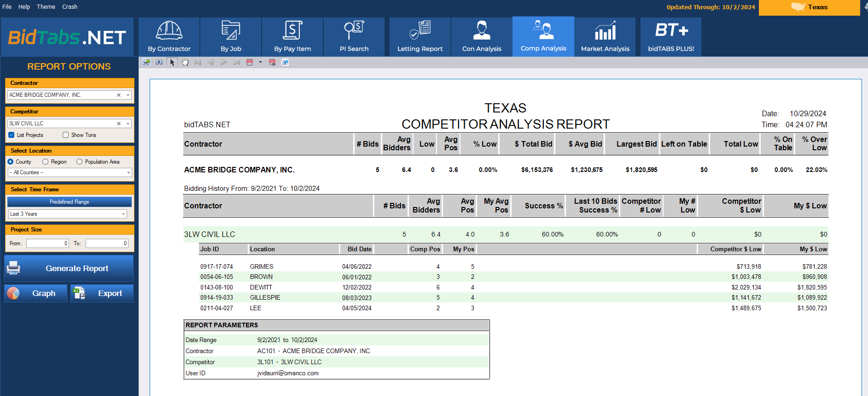Select the County radio button
868x396 pixels.
pyautogui.click(x=10, y=162)
